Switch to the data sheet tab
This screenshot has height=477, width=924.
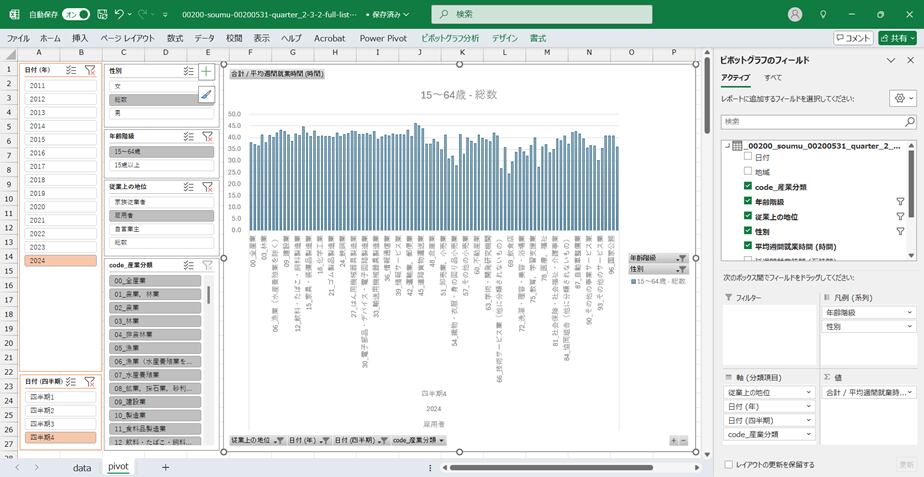(82, 467)
